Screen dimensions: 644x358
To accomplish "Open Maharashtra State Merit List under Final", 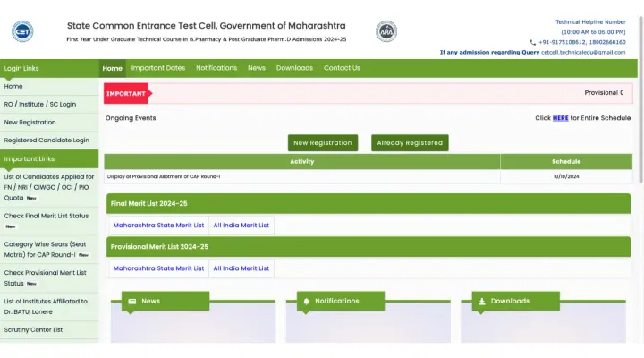I will pyautogui.click(x=158, y=226).
